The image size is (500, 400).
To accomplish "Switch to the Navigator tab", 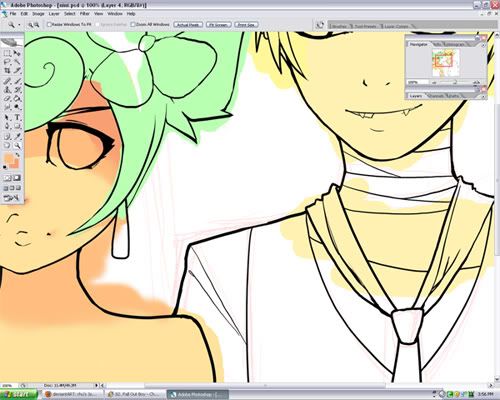I will tap(418, 44).
